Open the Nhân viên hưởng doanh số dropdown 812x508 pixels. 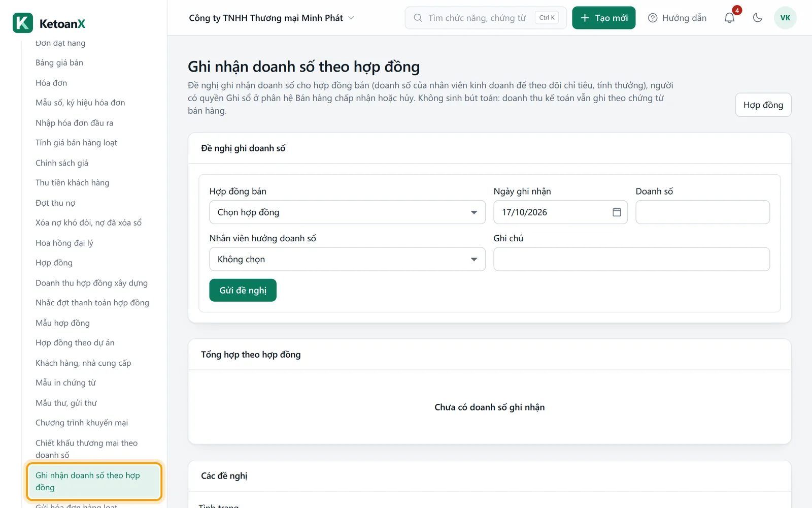click(348, 259)
